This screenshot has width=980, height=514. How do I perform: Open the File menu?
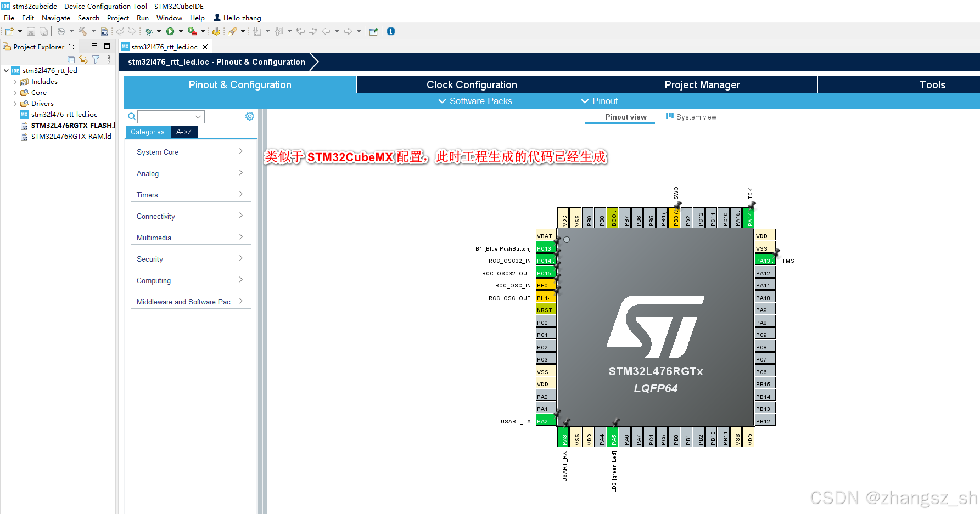(x=9, y=18)
